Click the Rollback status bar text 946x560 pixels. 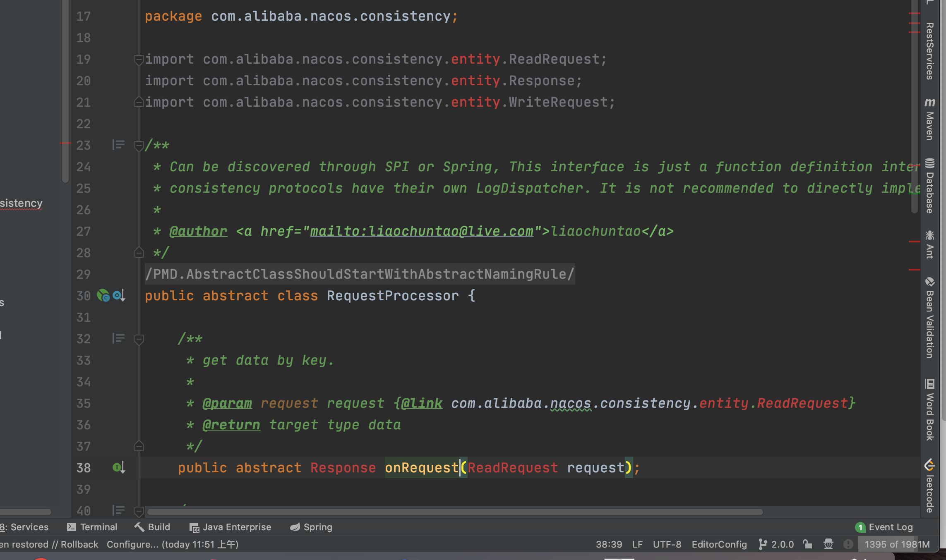tap(79, 544)
